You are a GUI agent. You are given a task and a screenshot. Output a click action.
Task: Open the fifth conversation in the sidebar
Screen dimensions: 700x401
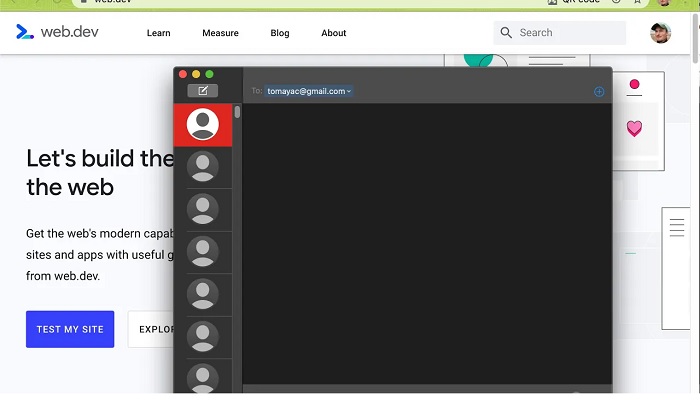click(203, 295)
